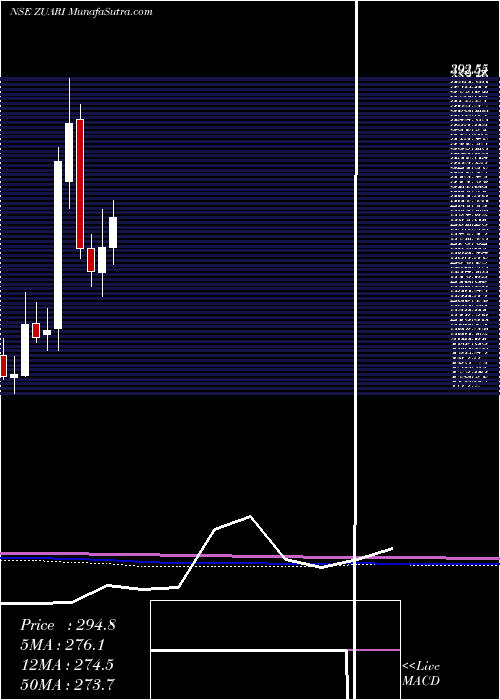The width and height of the screenshot is (500, 700).
Task: Click the '<<Live MACD' label
Action: pos(421,674)
